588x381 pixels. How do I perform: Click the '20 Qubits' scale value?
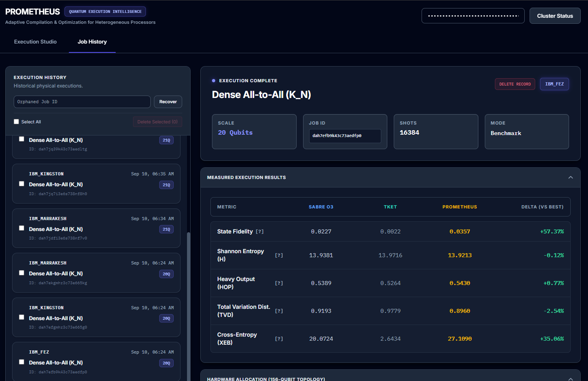pos(235,133)
